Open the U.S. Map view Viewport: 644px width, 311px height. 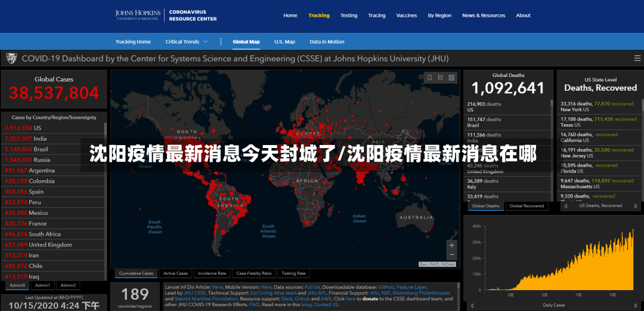(284, 42)
